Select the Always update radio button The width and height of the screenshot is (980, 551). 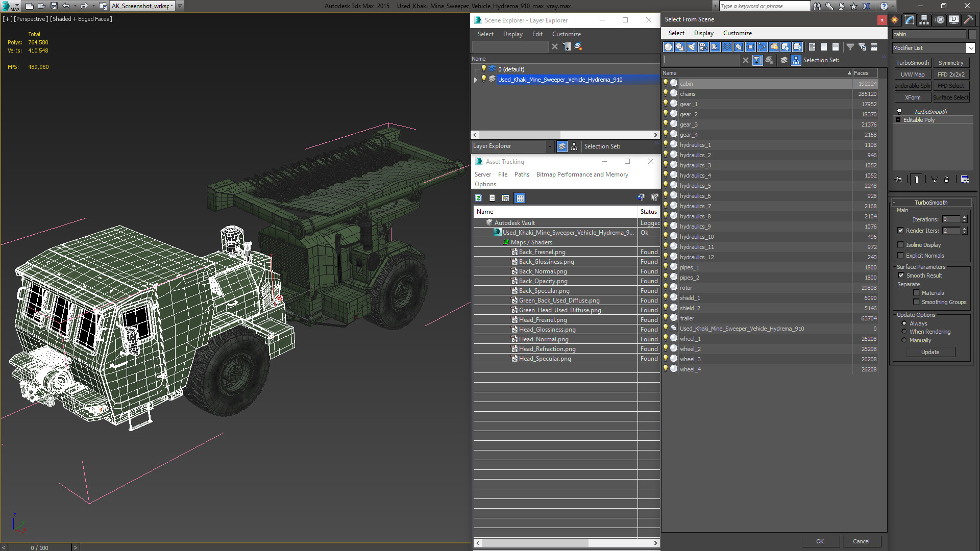(904, 323)
